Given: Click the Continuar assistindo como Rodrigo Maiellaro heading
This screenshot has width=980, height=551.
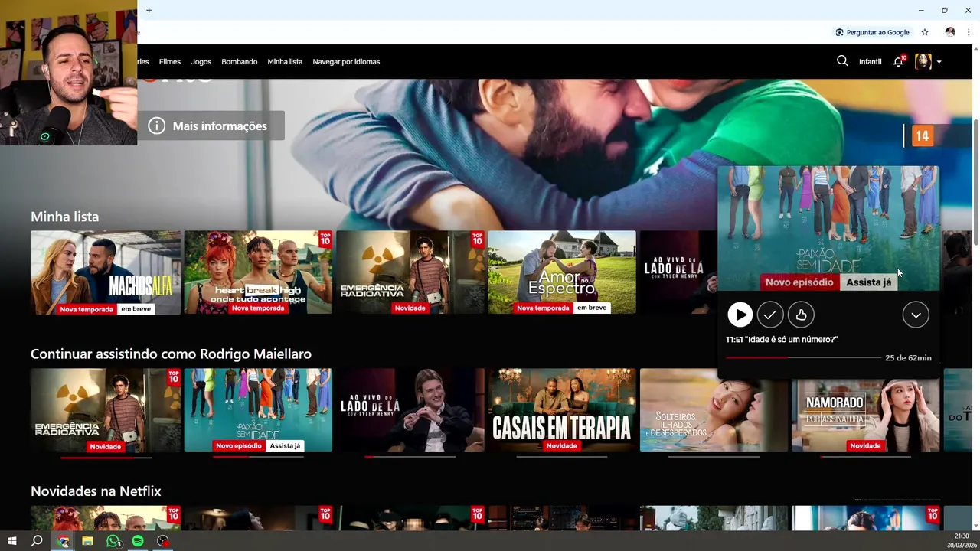Looking at the screenshot, I should 171,354.
